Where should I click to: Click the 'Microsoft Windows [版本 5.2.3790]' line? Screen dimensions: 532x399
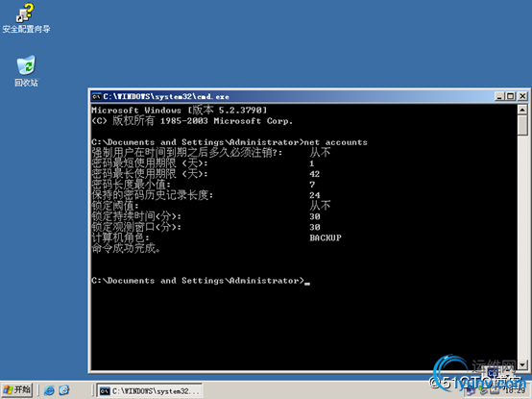click(180, 110)
